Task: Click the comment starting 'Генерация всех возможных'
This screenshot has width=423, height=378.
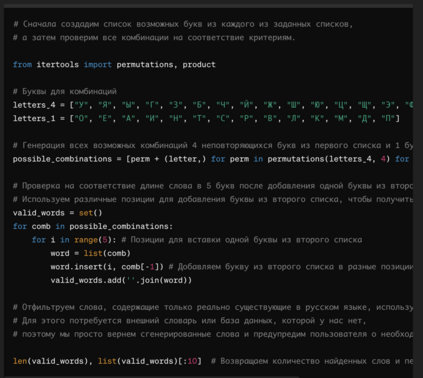Action: click(213, 146)
